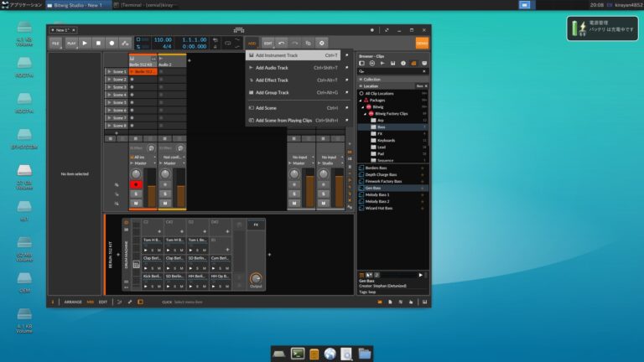
Task: Choose Add Scene from Playing Clips entry
Action: (x=293, y=121)
